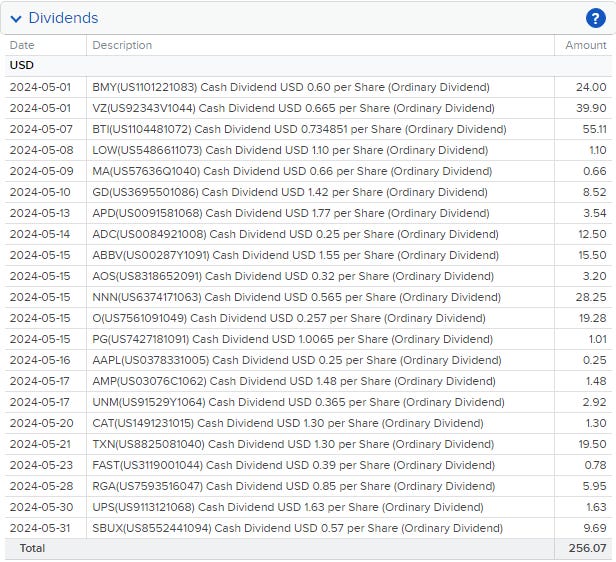616x562 pixels.
Task: Click the 9.69 amount for SBUX
Action: point(595,528)
